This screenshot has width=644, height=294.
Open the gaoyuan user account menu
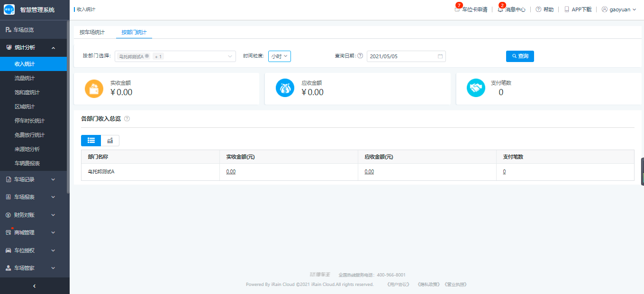pyautogui.click(x=619, y=9)
